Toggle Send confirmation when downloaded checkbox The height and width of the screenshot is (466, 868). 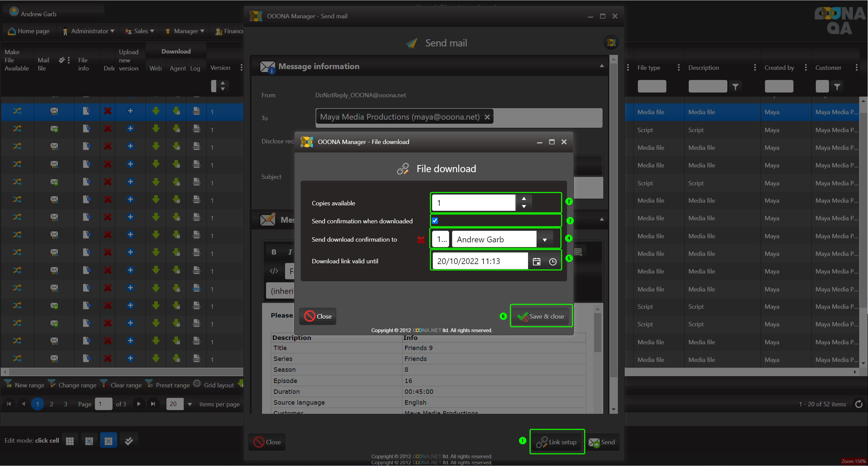coord(435,221)
